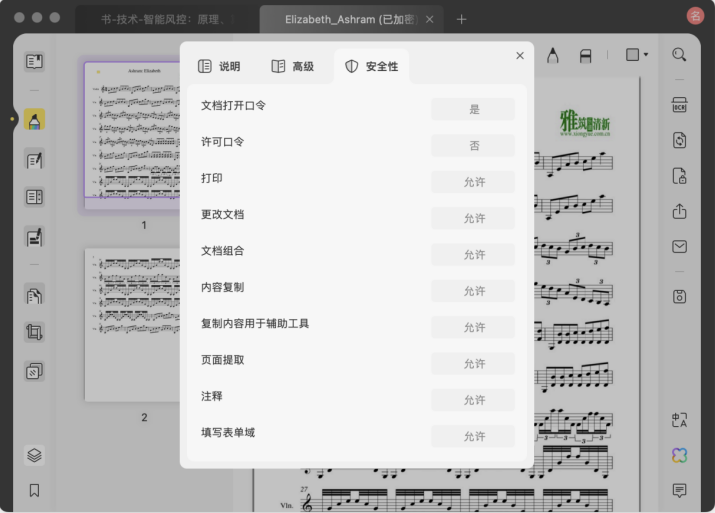715x513 pixels.
Task: Click the 文档组合 permission value
Action: pos(473,254)
